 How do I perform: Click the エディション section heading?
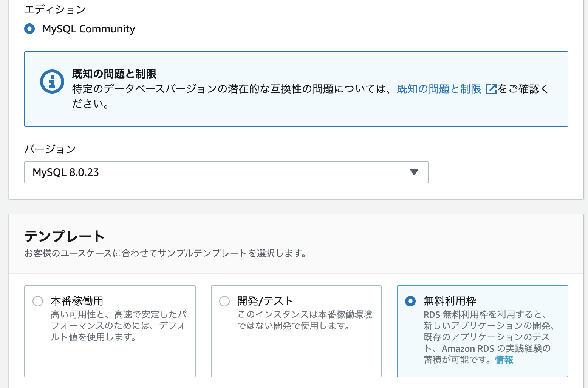tap(55, 9)
